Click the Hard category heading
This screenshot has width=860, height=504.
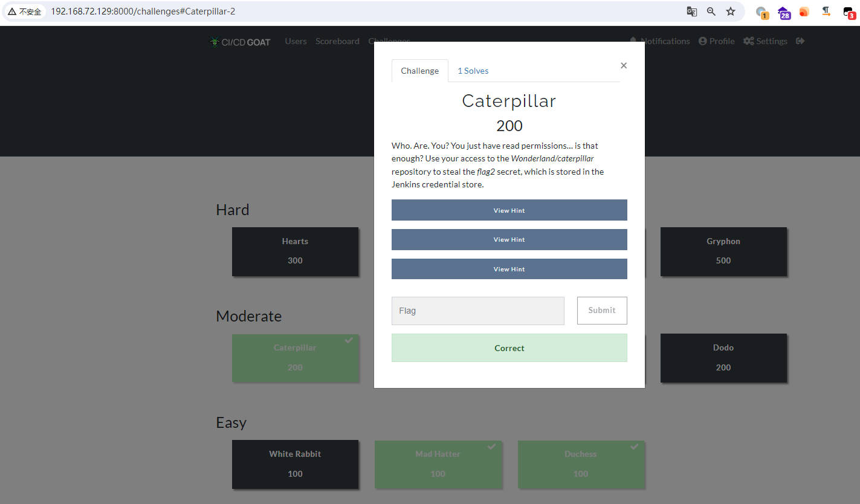(x=233, y=210)
